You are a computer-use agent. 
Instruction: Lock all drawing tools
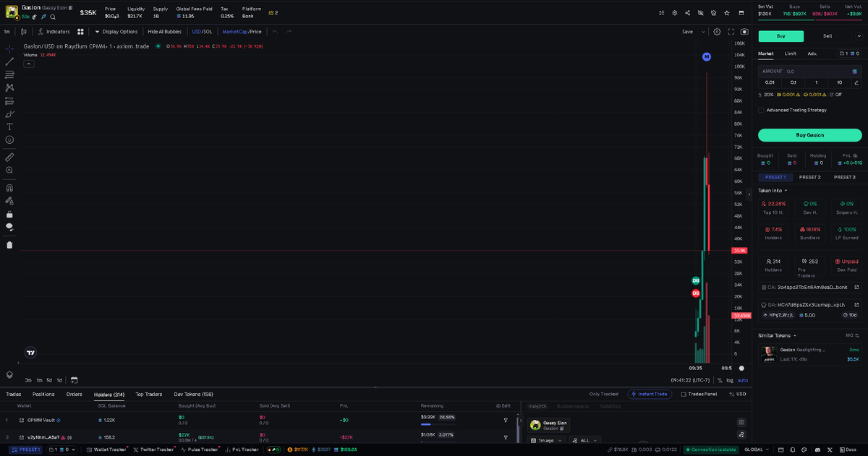[x=9, y=214]
